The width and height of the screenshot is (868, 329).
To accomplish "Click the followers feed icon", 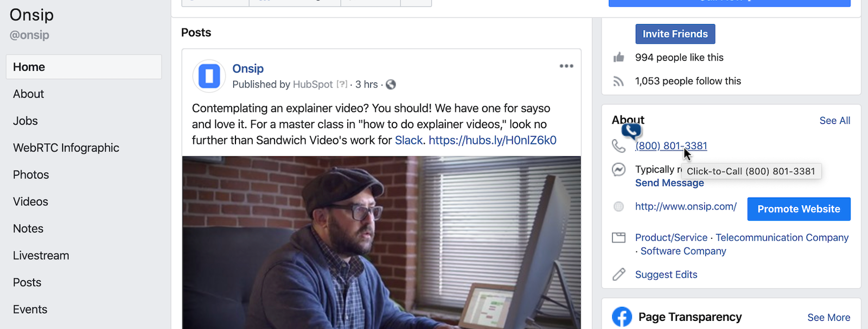I will click(618, 81).
